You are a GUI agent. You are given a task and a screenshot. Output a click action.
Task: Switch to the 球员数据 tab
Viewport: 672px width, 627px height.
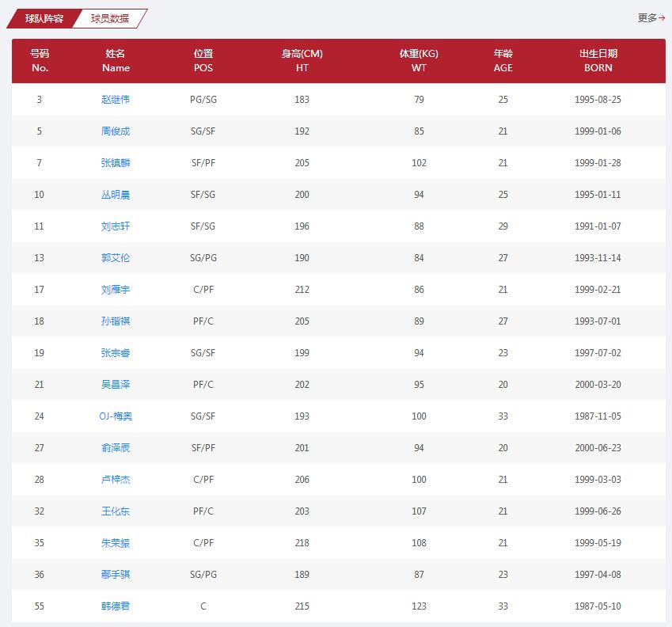[109, 18]
